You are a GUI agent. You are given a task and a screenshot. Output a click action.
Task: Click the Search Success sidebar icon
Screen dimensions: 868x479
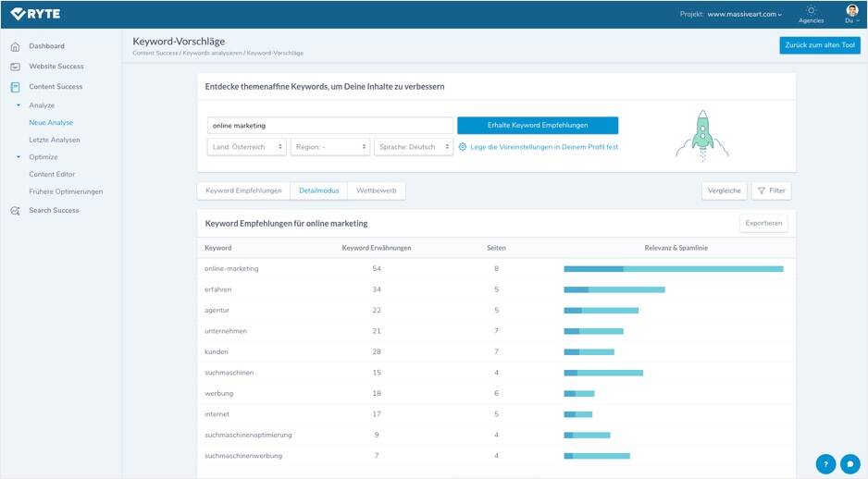tap(15, 211)
